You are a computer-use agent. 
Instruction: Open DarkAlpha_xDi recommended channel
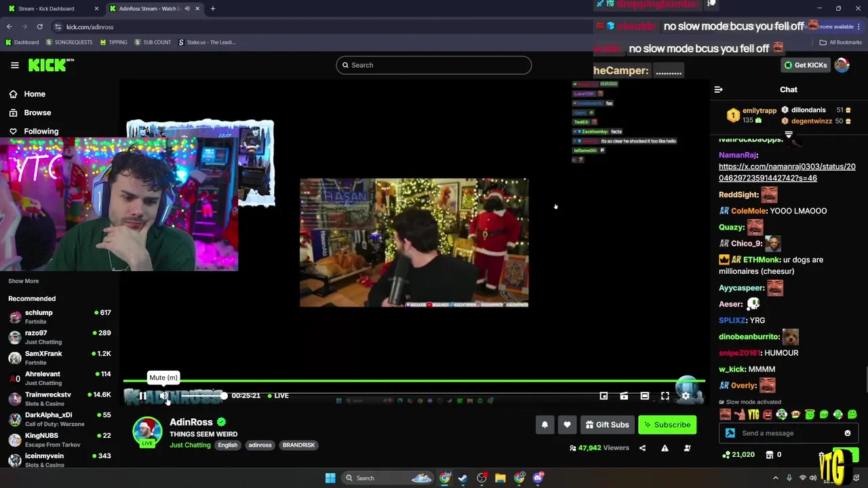click(60, 419)
